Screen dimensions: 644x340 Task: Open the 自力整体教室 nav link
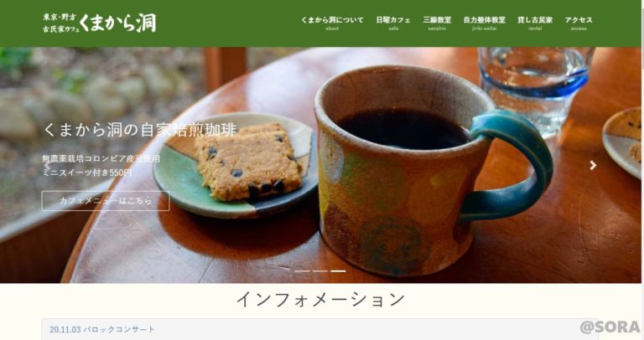[484, 23]
